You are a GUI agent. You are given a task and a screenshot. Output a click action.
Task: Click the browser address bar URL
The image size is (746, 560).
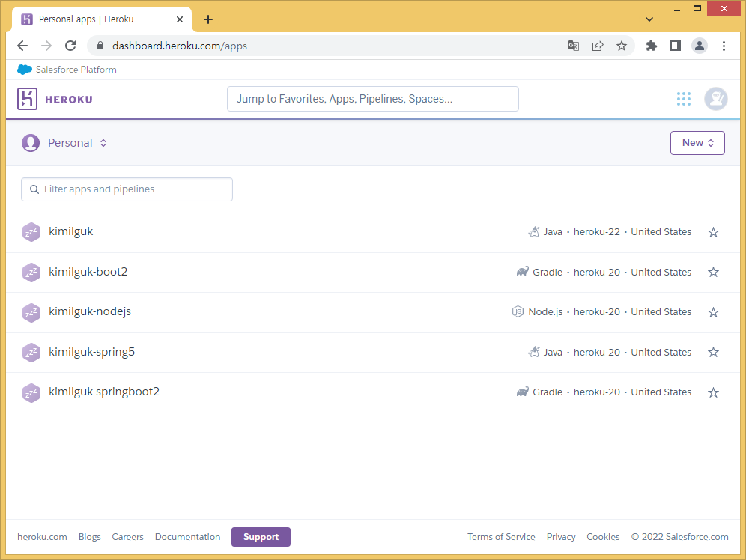click(x=179, y=46)
